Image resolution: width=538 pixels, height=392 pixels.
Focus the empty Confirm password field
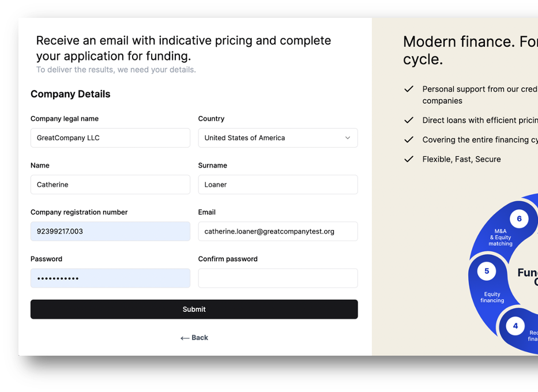pos(277,278)
